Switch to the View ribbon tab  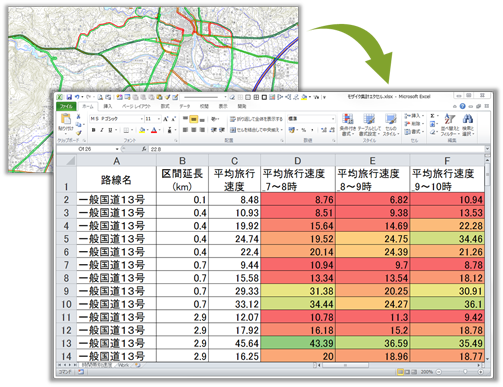(x=223, y=106)
